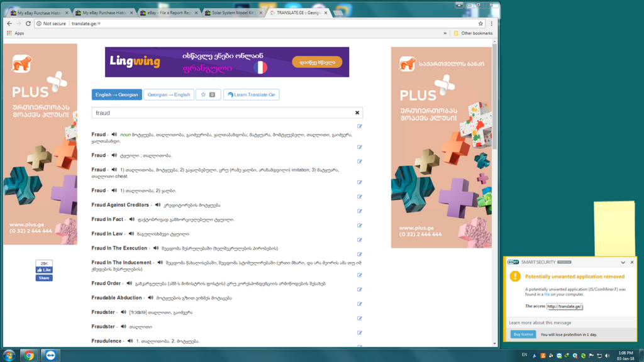Open TeamViewer icon in the taskbar
Screen dimensions: 644x362
pos(50,355)
